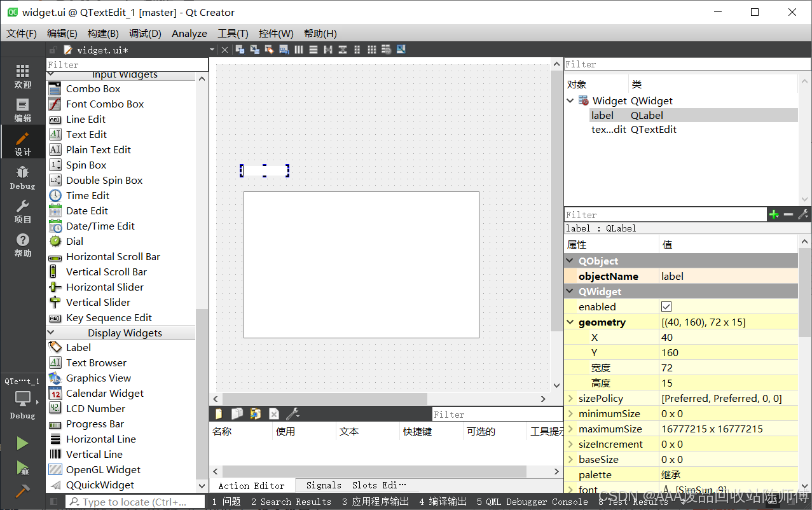Screen dimensions: 812x510
Task: Expand the minimumSize property
Action: (x=570, y=413)
